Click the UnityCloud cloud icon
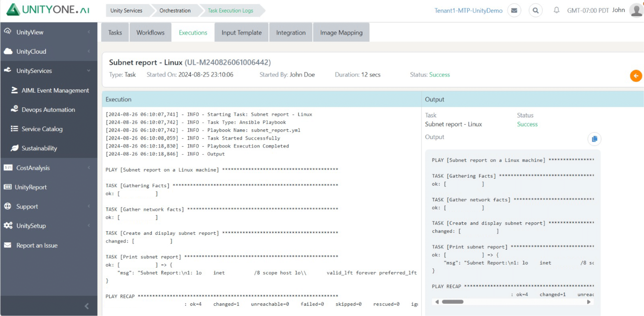This screenshot has height=316, width=644. [8, 51]
